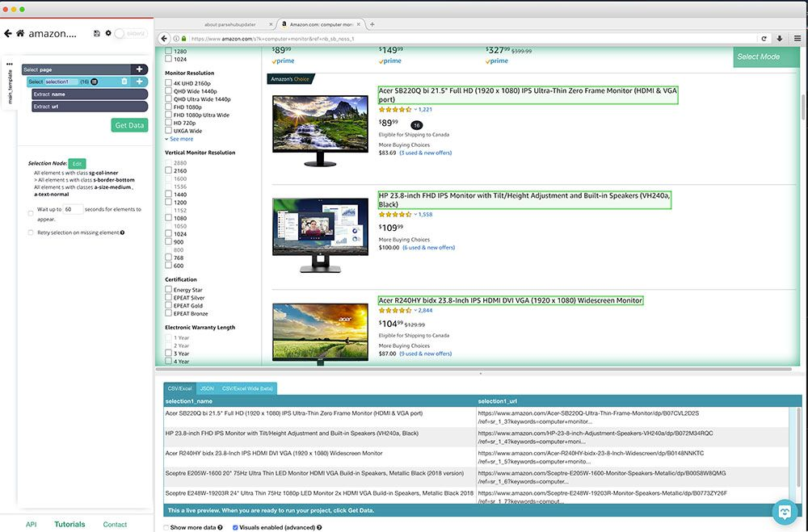The image size is (808, 532).
Task: Add command with plus on Select page row
Action: coord(139,69)
